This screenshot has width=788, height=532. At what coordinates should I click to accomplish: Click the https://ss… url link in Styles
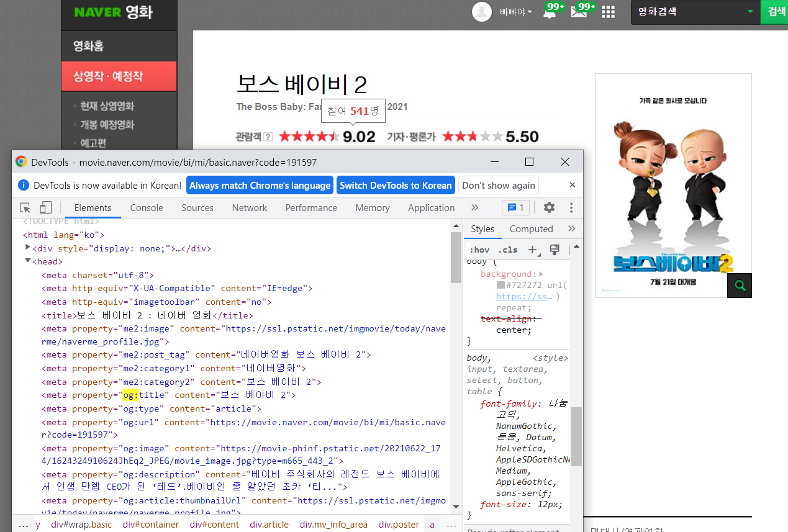524,296
